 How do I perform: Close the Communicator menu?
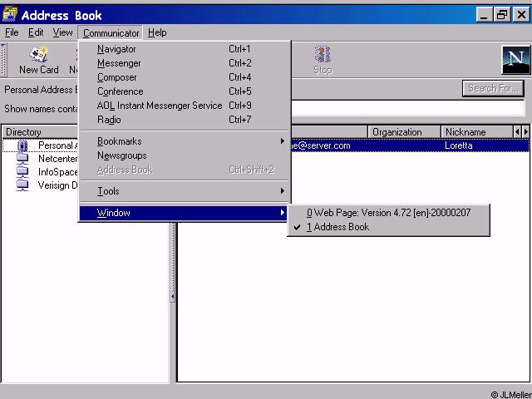(111, 33)
